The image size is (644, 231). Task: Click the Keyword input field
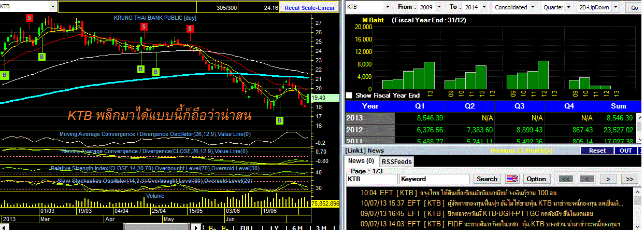pos(434,179)
